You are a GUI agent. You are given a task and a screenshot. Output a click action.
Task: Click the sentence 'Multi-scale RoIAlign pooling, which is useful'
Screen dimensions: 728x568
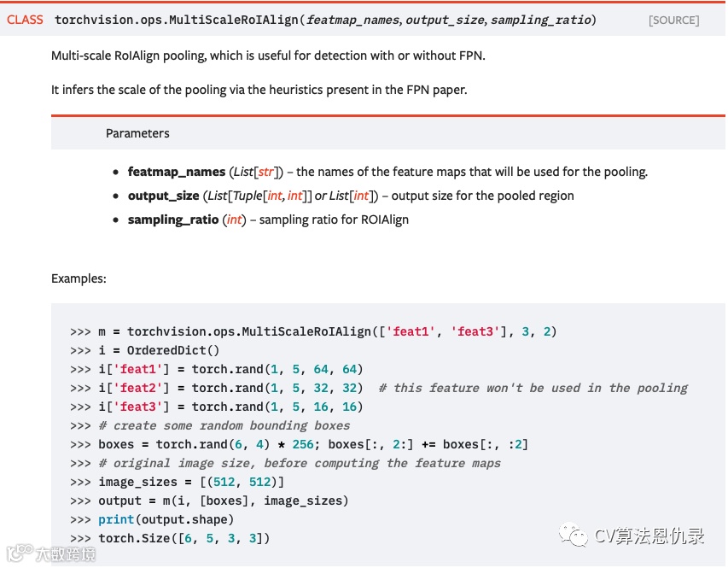(268, 56)
